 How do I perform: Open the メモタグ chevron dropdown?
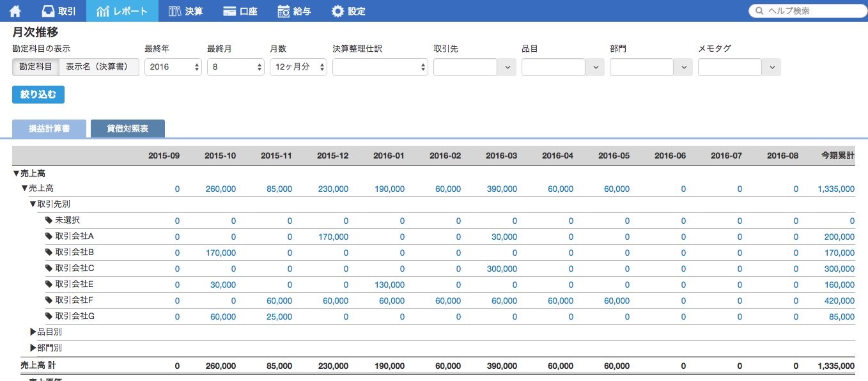point(771,67)
